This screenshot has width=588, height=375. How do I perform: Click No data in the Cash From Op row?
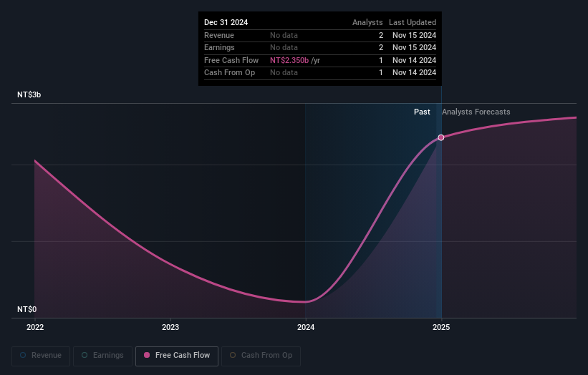click(284, 73)
